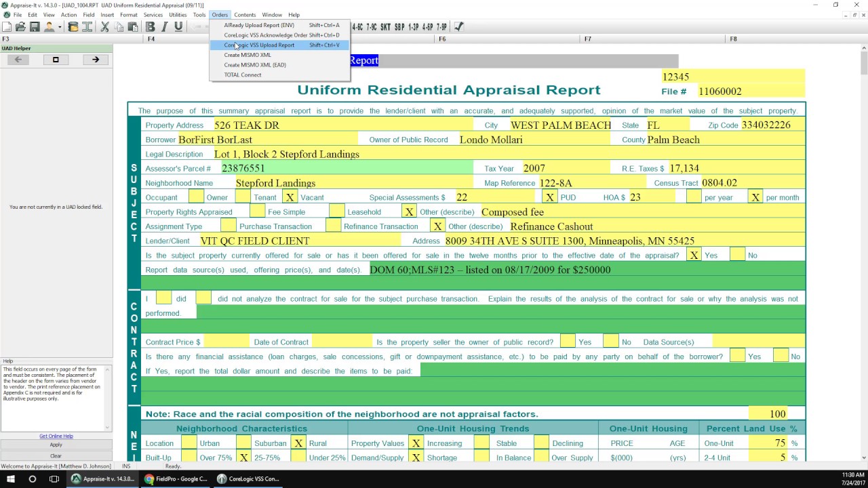Open the SKT sketch toolbar button

pyautogui.click(x=386, y=27)
